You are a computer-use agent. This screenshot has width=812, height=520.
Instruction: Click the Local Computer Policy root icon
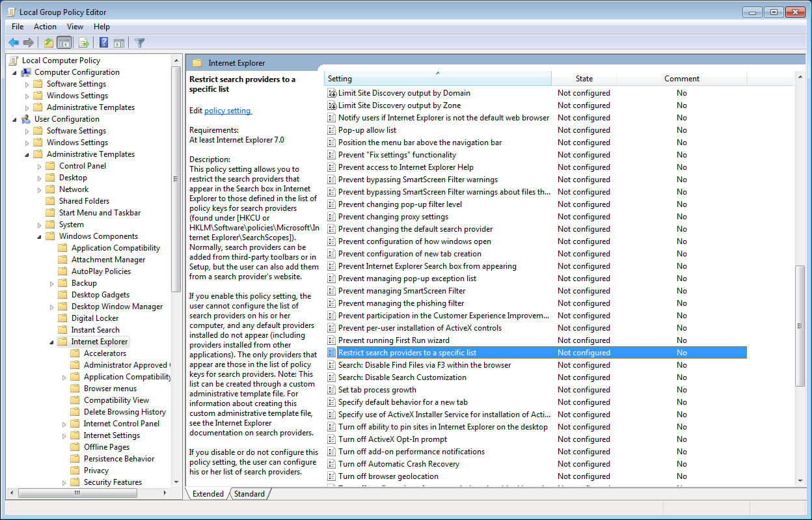click(x=14, y=61)
